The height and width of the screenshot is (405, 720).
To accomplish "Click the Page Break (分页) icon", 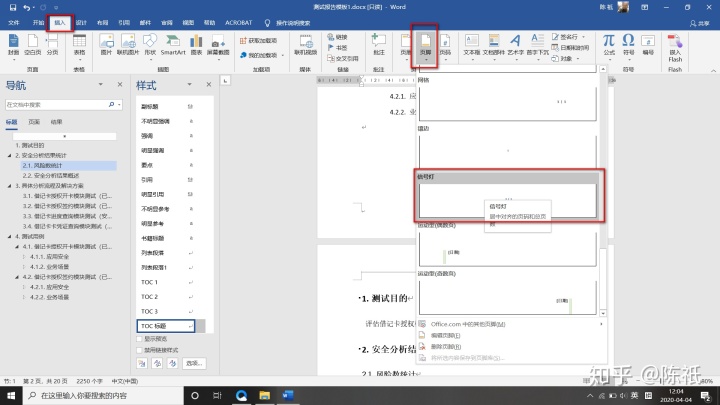I will 52,41.
